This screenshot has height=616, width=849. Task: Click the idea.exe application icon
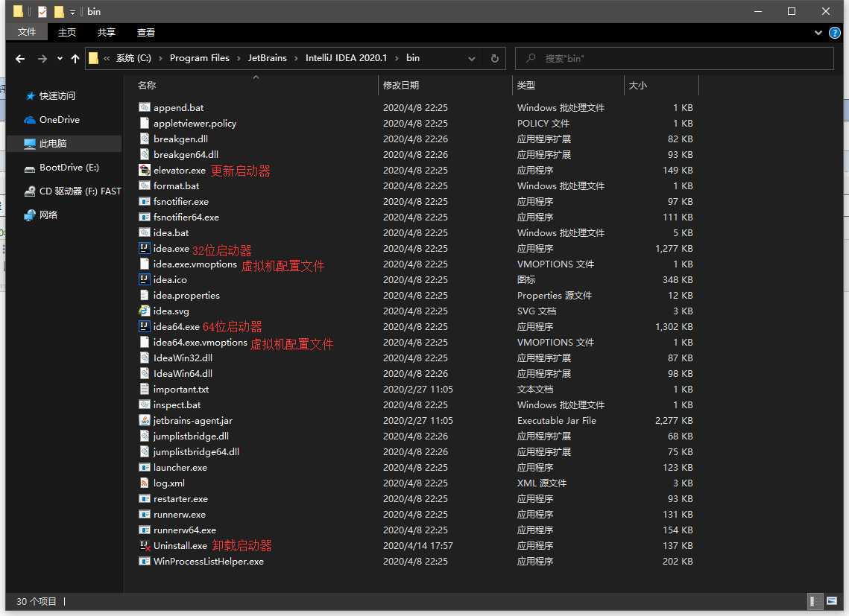pyautogui.click(x=144, y=249)
